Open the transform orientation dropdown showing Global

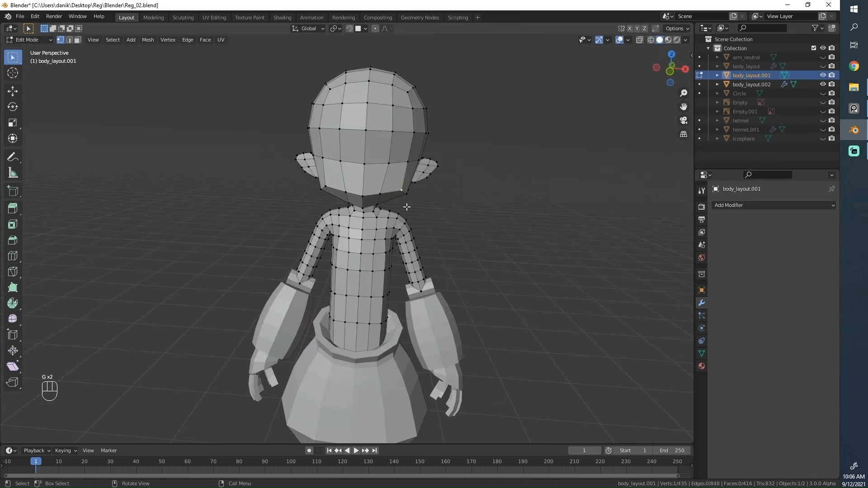[308, 28]
